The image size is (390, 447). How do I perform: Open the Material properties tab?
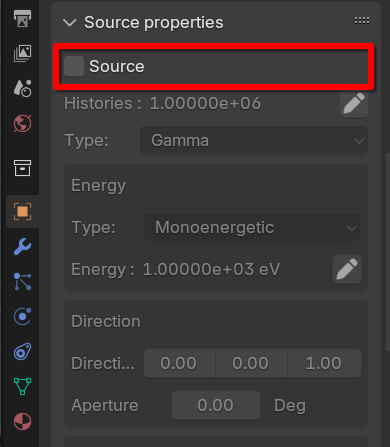point(22,421)
